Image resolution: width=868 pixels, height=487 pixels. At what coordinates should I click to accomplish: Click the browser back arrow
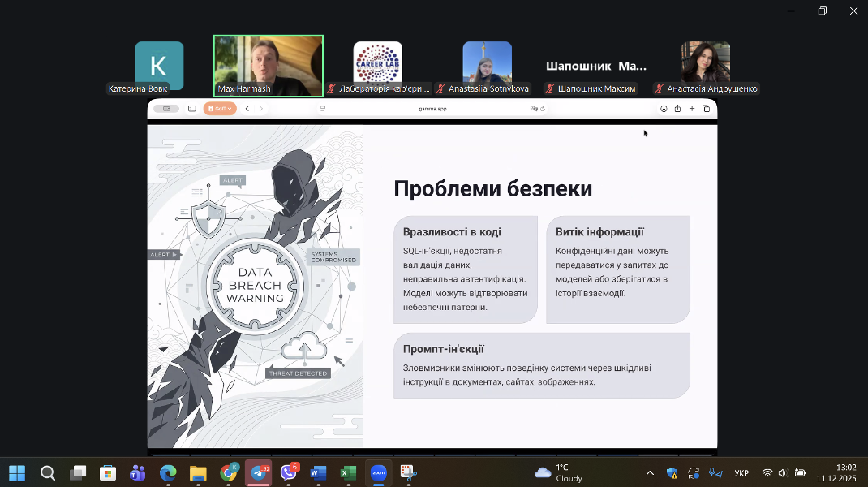point(247,109)
